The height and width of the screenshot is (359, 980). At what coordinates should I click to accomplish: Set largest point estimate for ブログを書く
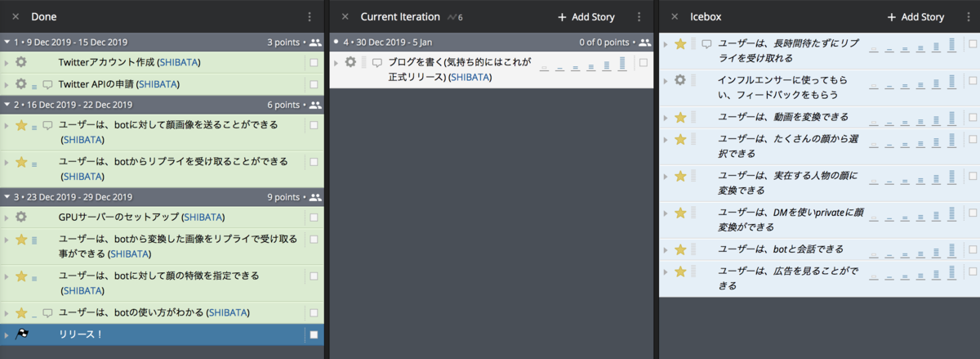click(x=622, y=63)
